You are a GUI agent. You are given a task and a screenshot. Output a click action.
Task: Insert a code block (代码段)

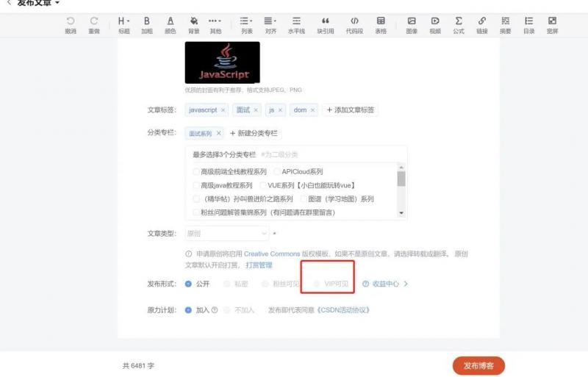[x=354, y=24]
